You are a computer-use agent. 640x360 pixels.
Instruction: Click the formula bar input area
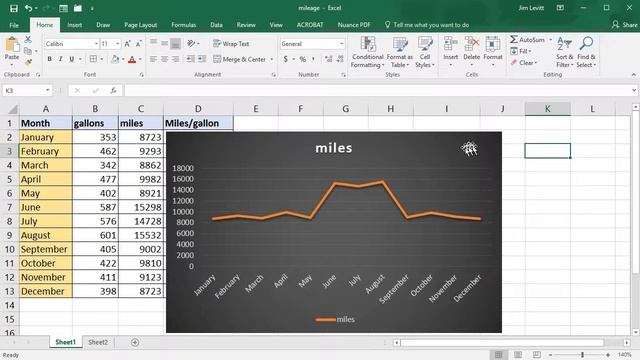tap(377, 91)
